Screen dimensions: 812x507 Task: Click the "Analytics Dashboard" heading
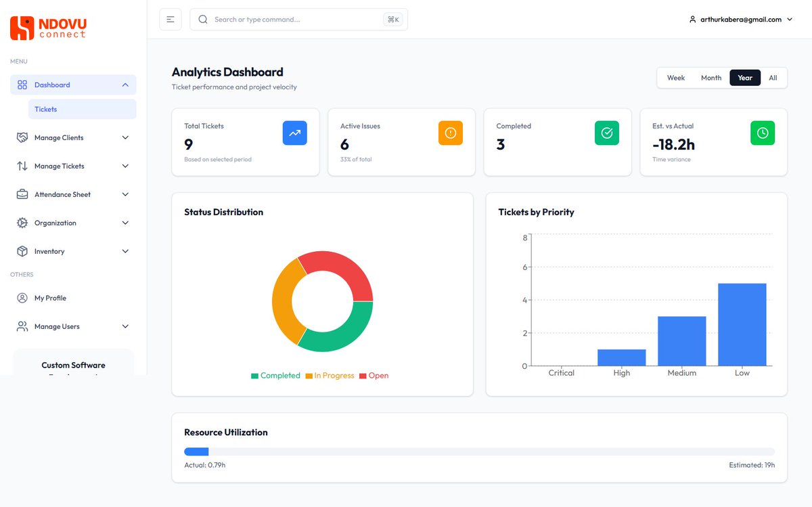(227, 72)
